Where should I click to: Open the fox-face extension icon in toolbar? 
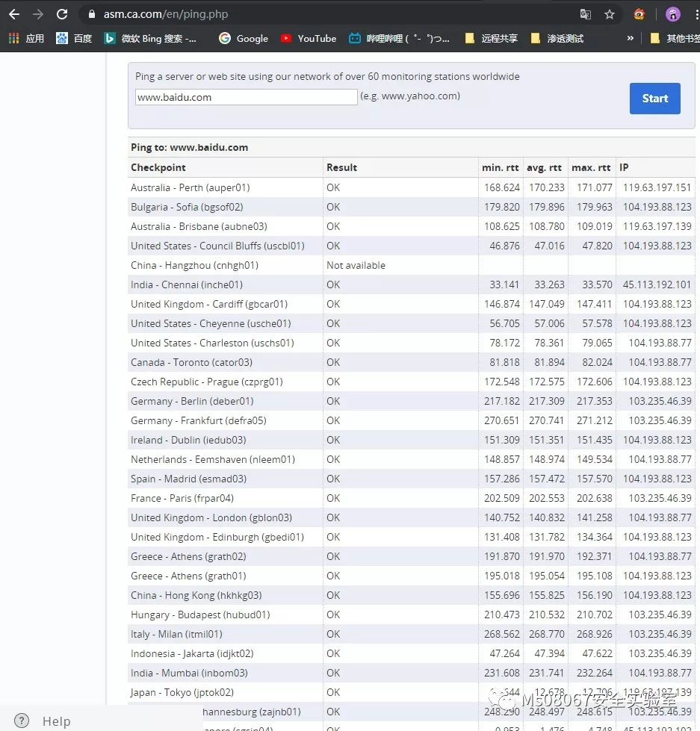click(x=639, y=14)
